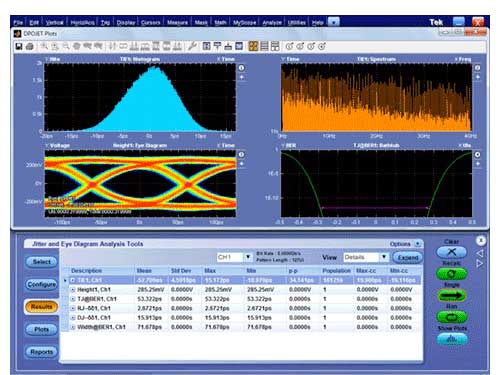Click the lower triangle arrow at panel right
The image size is (500, 375).
coord(480,264)
